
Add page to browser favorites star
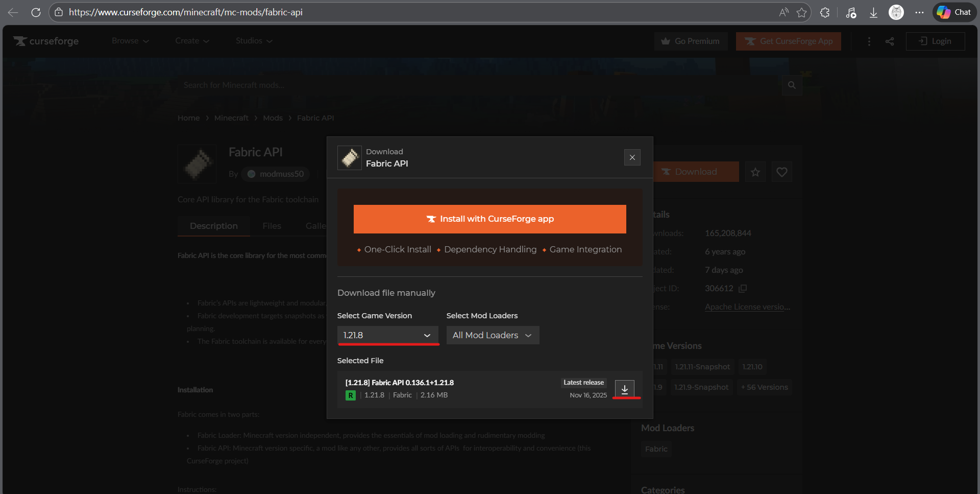click(x=802, y=12)
